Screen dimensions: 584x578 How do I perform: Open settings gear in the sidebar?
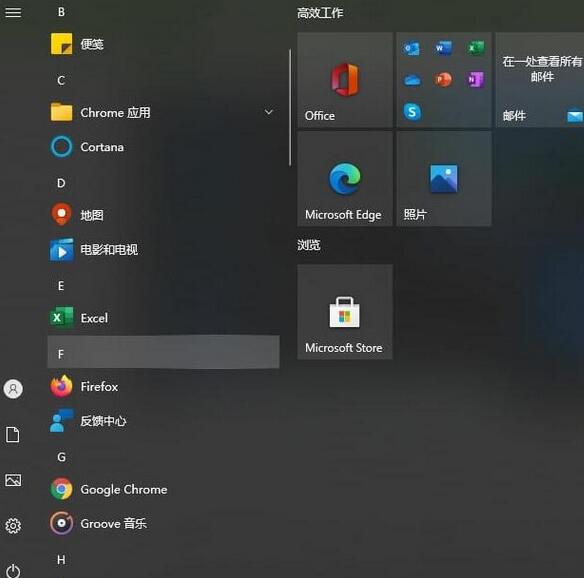(x=13, y=525)
